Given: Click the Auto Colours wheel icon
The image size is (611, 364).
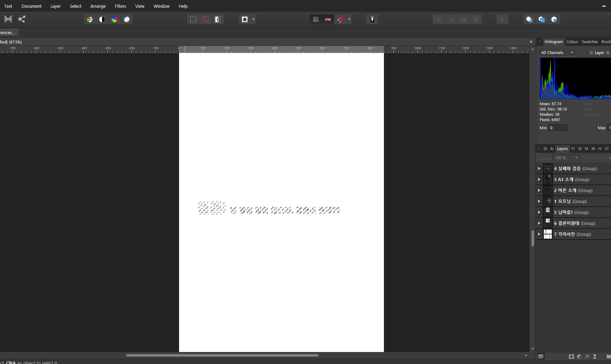Looking at the screenshot, I should point(114,19).
